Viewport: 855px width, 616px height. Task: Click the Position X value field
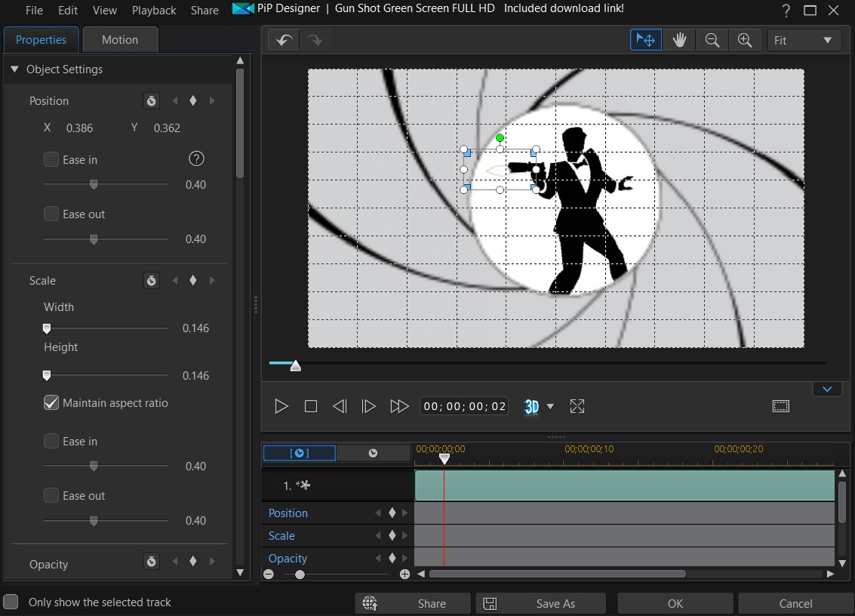point(79,128)
